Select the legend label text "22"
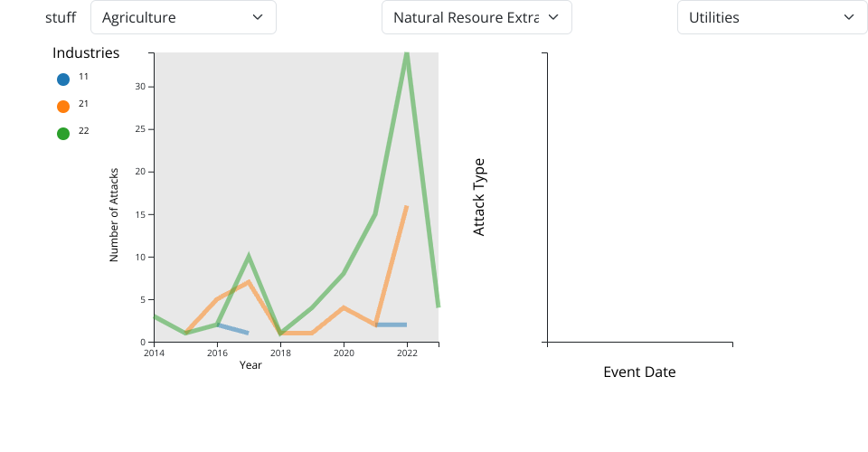This screenshot has height=452, width=868. 83,131
